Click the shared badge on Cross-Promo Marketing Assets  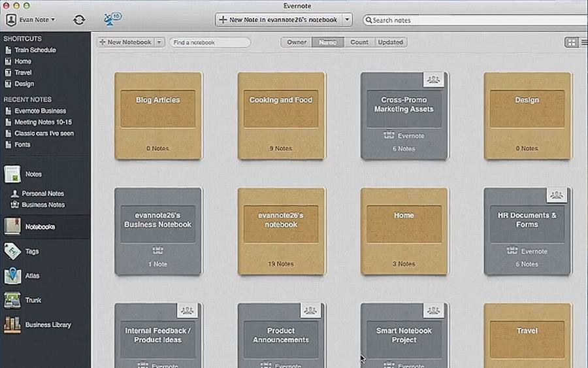434,80
